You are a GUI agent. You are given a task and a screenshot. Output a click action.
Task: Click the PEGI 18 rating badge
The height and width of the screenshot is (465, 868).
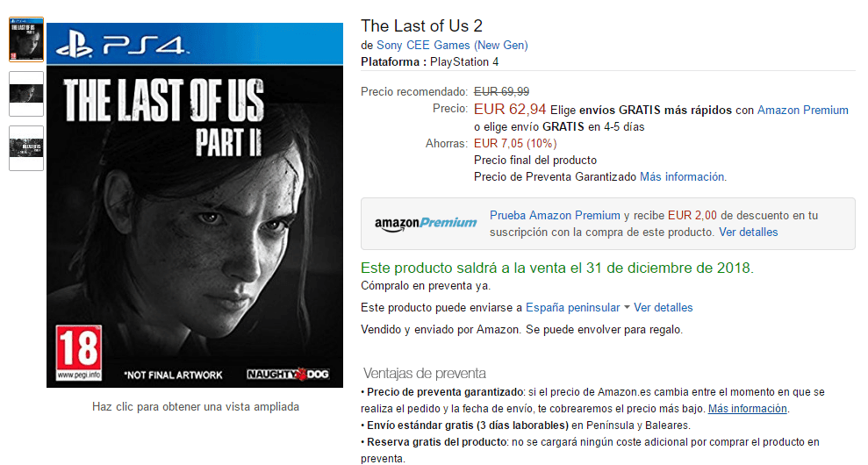pyautogui.click(x=79, y=354)
